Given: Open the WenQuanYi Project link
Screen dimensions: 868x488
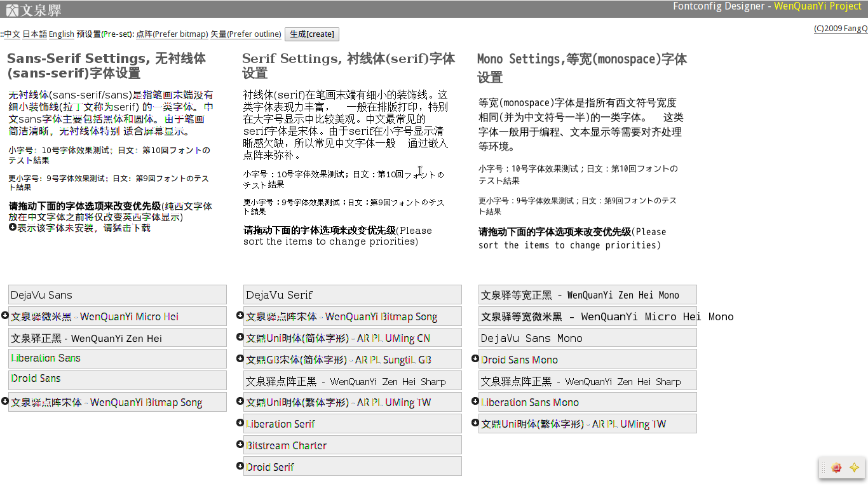Looking at the screenshot, I should (x=818, y=6).
